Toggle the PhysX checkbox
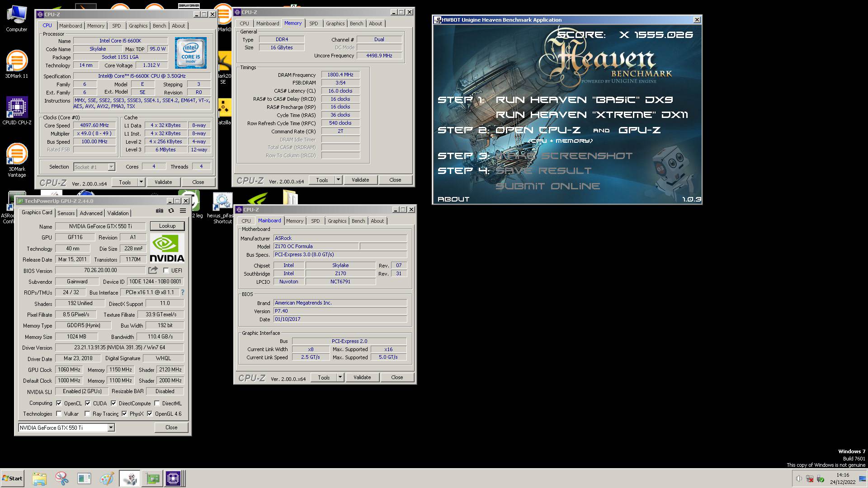This screenshot has width=868, height=488. click(x=124, y=413)
